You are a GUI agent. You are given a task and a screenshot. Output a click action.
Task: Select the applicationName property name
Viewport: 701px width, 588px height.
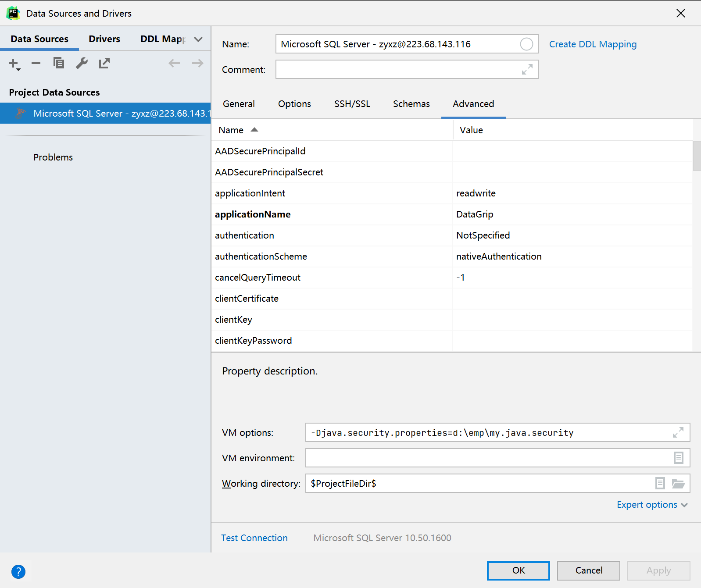pyautogui.click(x=253, y=214)
